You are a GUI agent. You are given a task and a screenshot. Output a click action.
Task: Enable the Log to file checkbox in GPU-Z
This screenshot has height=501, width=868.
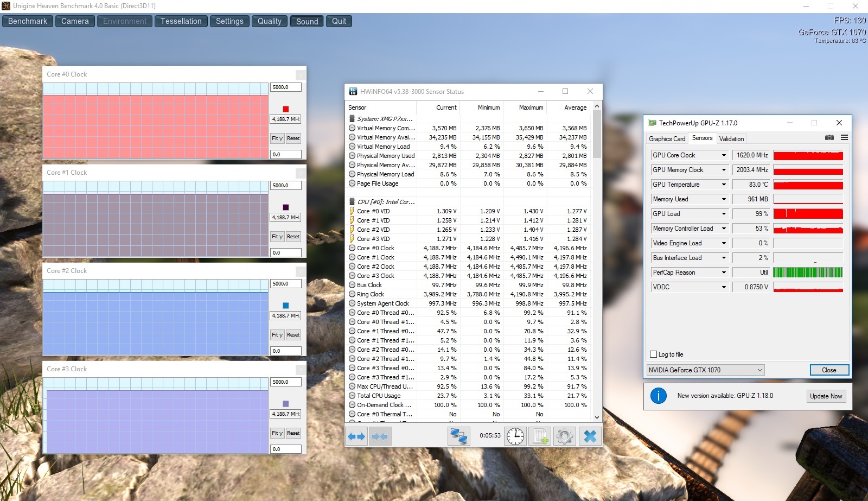click(653, 354)
